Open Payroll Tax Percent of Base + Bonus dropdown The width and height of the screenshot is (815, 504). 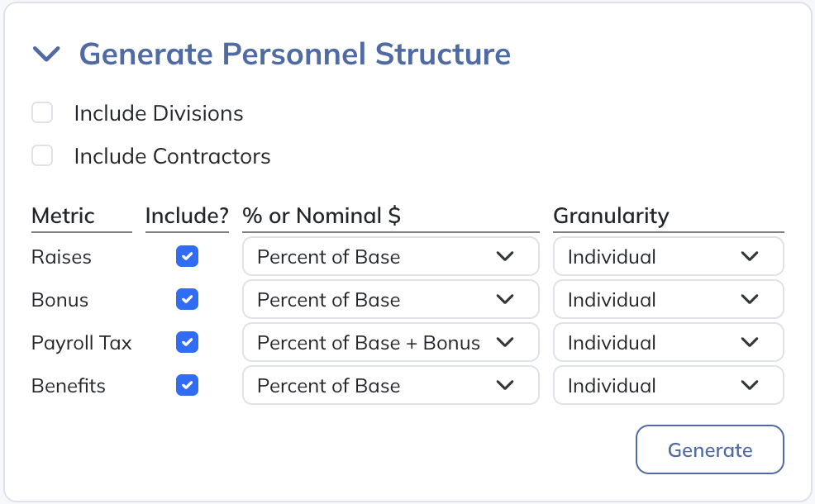[x=390, y=343]
